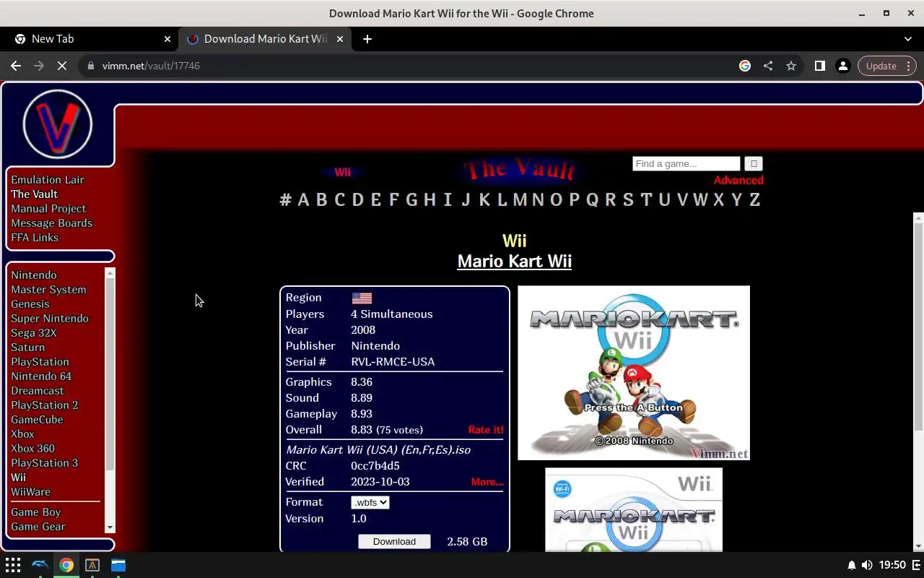Open the dark square app icon in the taskbar
Screen dimensions: 924x578
(x=92, y=565)
